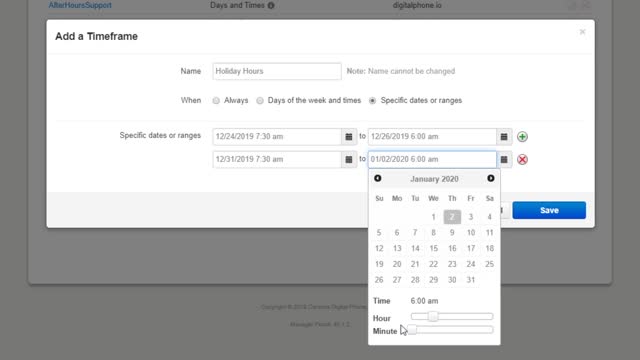Close the Add a Timeframe dialog

582,32
